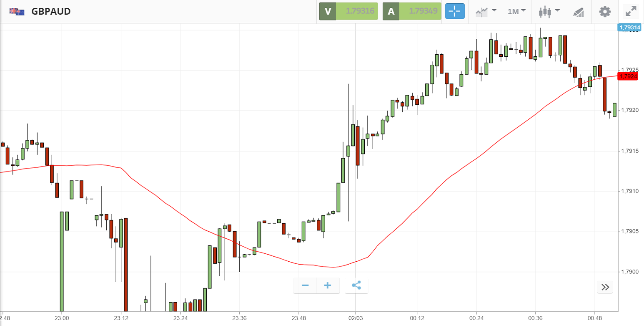Screen dimensions: 644x326
Task: Click the 23:00 time label on the axis
Action: [61, 318]
